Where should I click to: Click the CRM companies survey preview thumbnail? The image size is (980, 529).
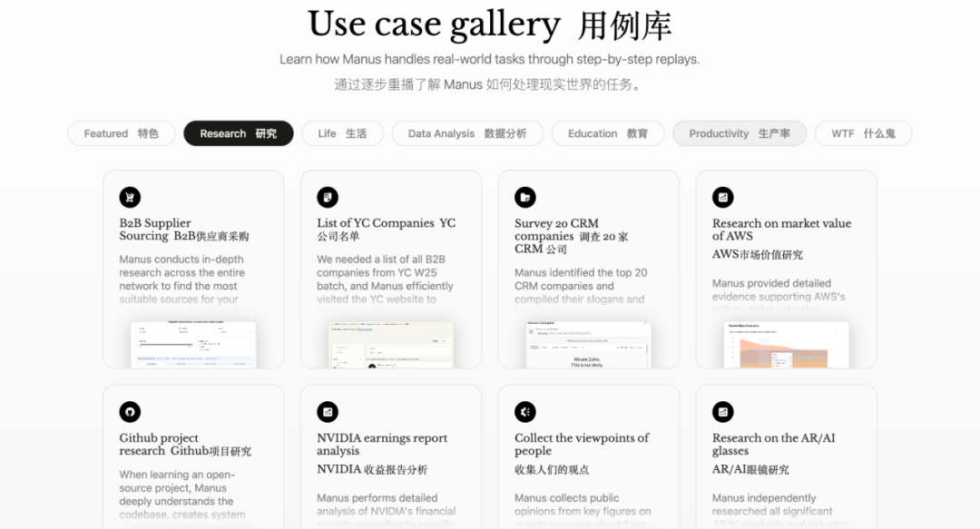(x=588, y=345)
